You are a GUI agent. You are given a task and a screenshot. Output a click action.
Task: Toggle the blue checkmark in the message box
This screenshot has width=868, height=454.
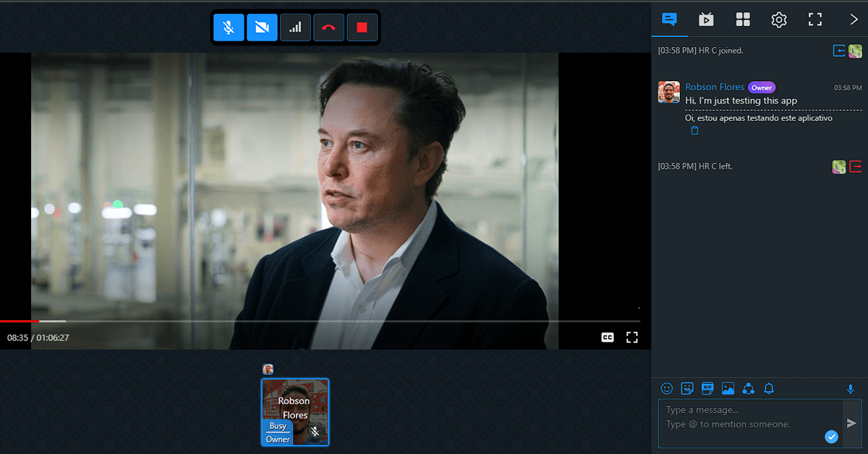pyautogui.click(x=831, y=436)
